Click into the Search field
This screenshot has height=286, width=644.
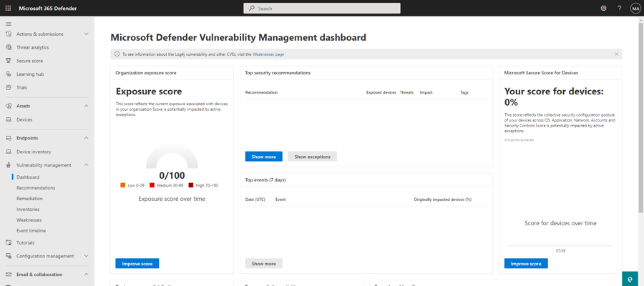(321, 8)
